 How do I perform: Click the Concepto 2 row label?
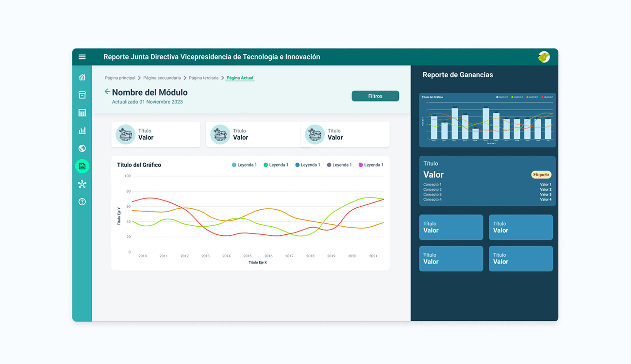432,189
